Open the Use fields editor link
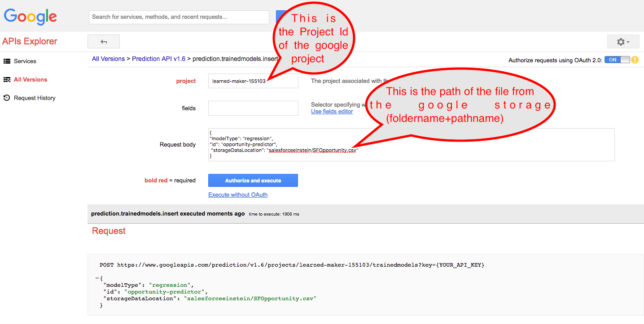The image size is (644, 324). (x=332, y=111)
